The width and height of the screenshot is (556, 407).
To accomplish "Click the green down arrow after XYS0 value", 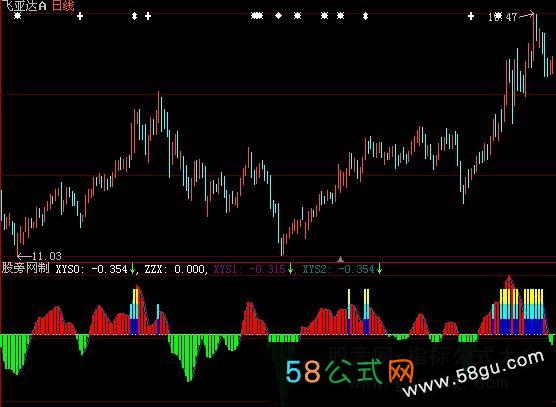I will click(x=133, y=269).
